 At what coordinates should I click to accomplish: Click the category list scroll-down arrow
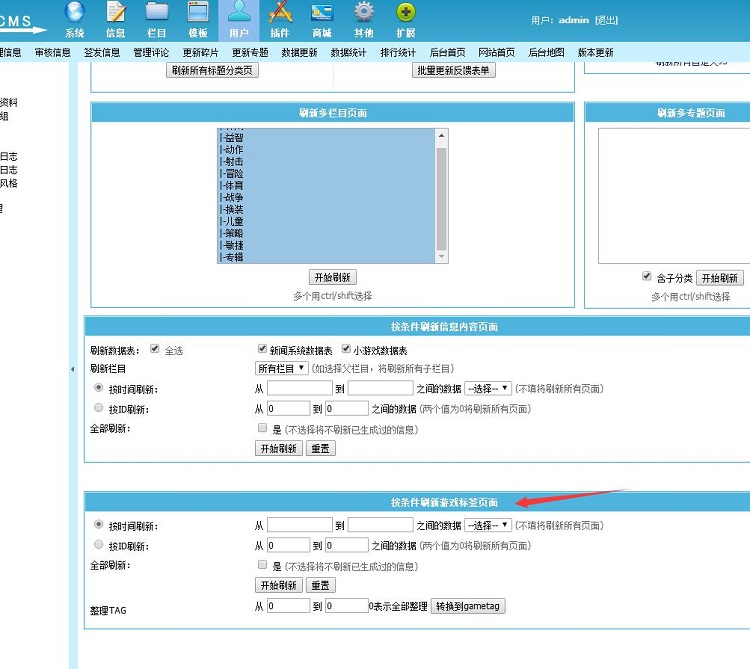point(441,257)
